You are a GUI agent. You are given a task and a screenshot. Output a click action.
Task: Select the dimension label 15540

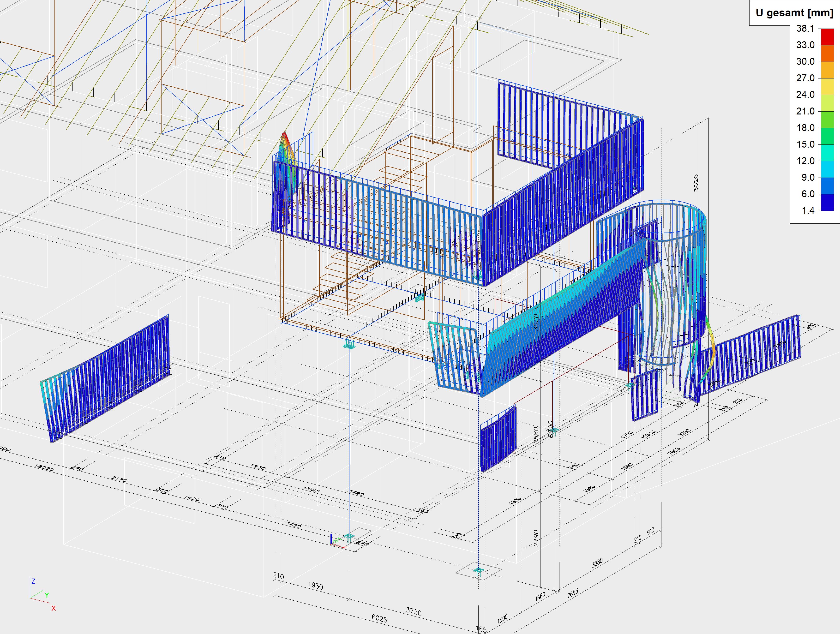(648, 434)
